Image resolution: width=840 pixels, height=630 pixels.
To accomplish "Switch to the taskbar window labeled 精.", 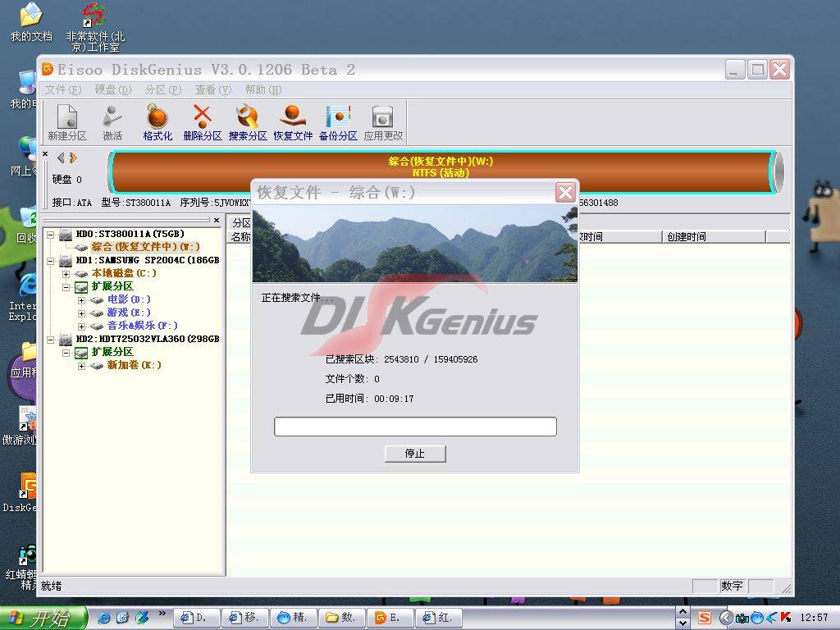I will click(x=293, y=618).
